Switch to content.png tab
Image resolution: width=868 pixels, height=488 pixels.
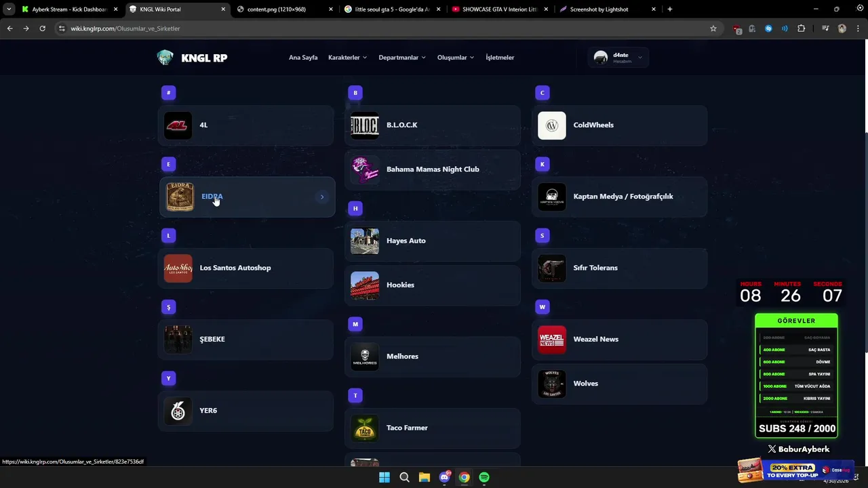285,9
